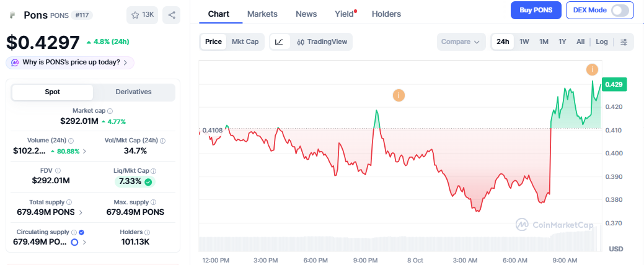The height and width of the screenshot is (265, 644).
Task: Click the orange info marker near 9:00 PM peak
Action: tap(399, 95)
